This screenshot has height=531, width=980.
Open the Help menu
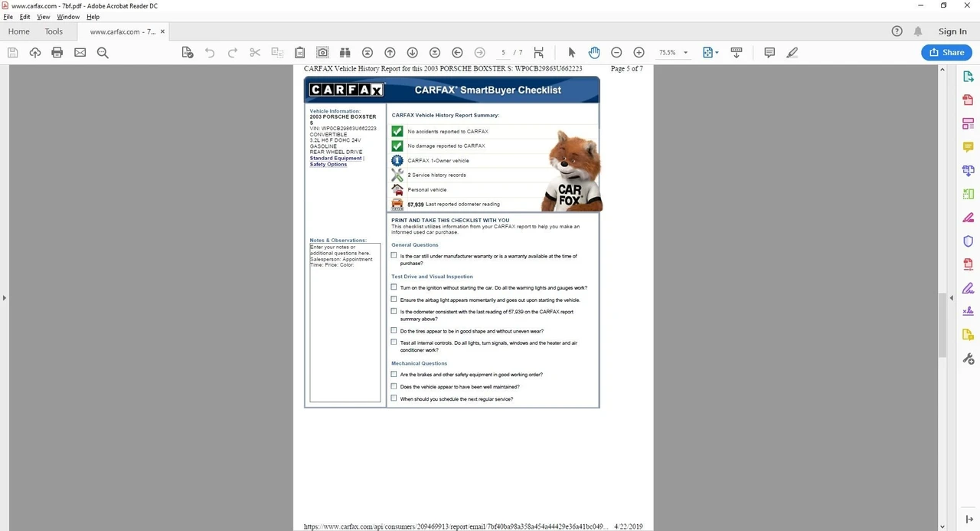(93, 17)
